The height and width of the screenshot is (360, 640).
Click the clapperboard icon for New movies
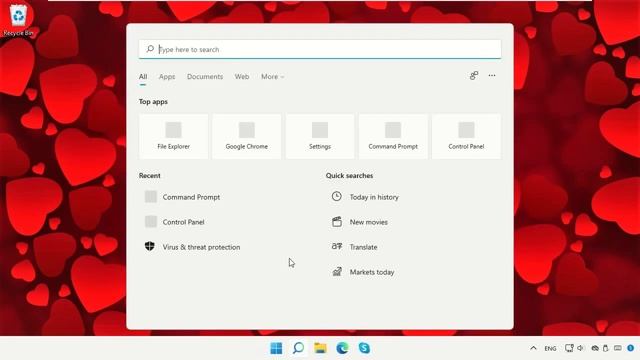[337, 222]
